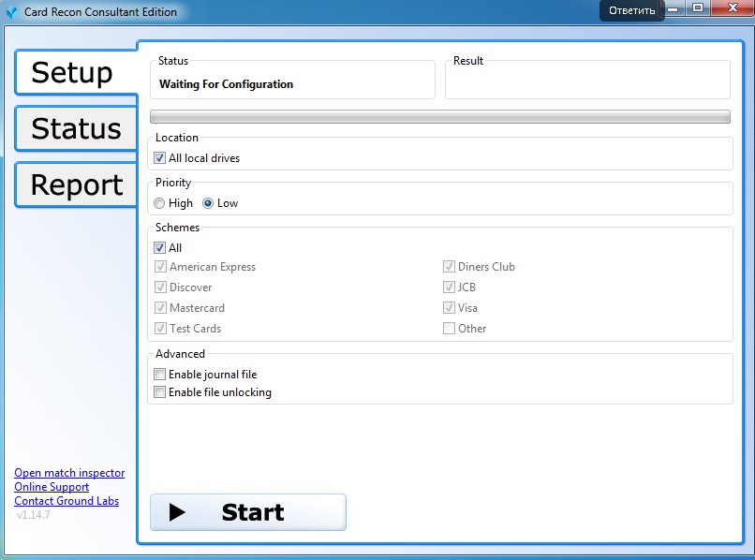Click the Start button
The width and height of the screenshot is (755, 560).
point(247,512)
